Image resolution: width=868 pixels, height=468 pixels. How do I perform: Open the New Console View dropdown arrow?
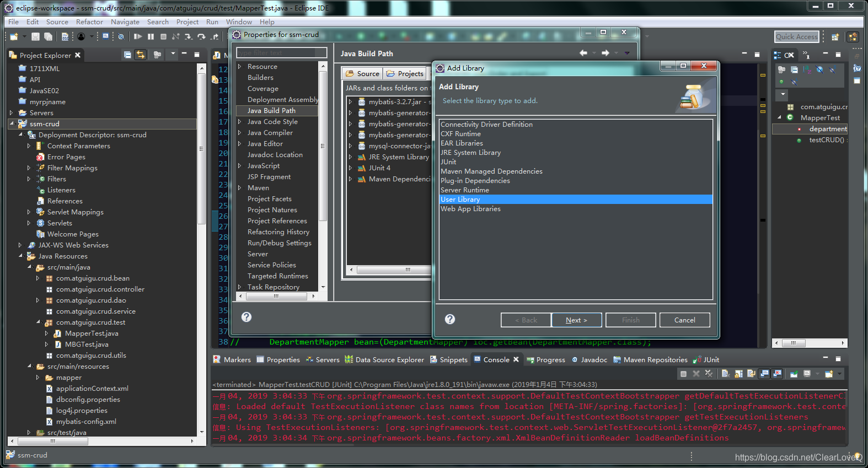point(839,374)
